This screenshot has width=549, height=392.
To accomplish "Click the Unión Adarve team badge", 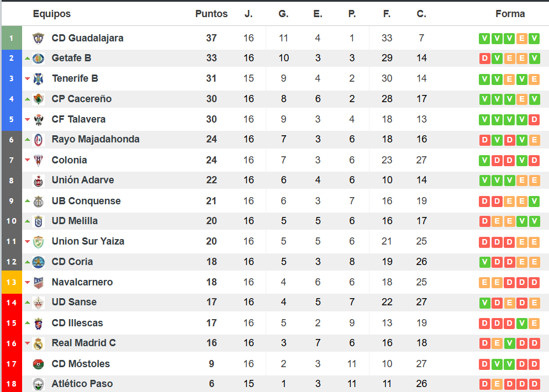I will [38, 181].
